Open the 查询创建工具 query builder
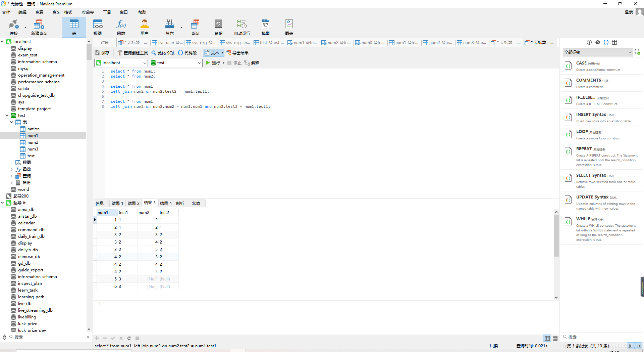644x352 pixels. [133, 53]
